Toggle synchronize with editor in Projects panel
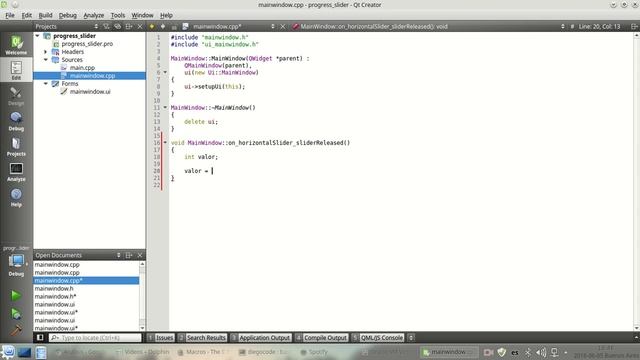This screenshot has height=360, width=640. tap(118, 26)
